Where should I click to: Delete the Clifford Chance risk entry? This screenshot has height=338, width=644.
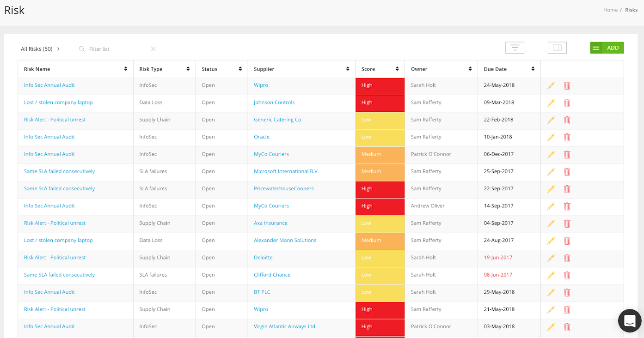pos(567,275)
